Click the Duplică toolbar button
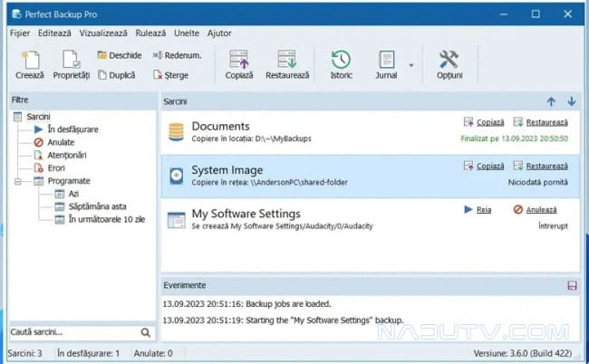The height and width of the screenshot is (364, 589). point(117,75)
